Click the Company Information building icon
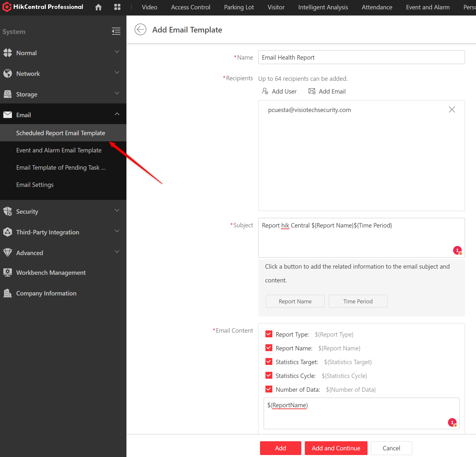476x457 pixels. pyautogui.click(x=8, y=293)
